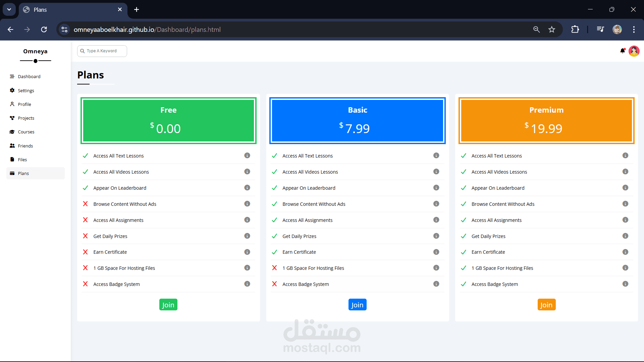Expand the tab search dropdown arrow
This screenshot has width=644, height=362.
click(9, 9)
